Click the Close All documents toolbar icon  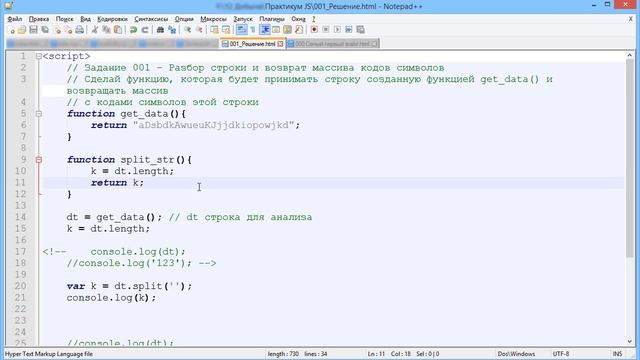pos(68,30)
